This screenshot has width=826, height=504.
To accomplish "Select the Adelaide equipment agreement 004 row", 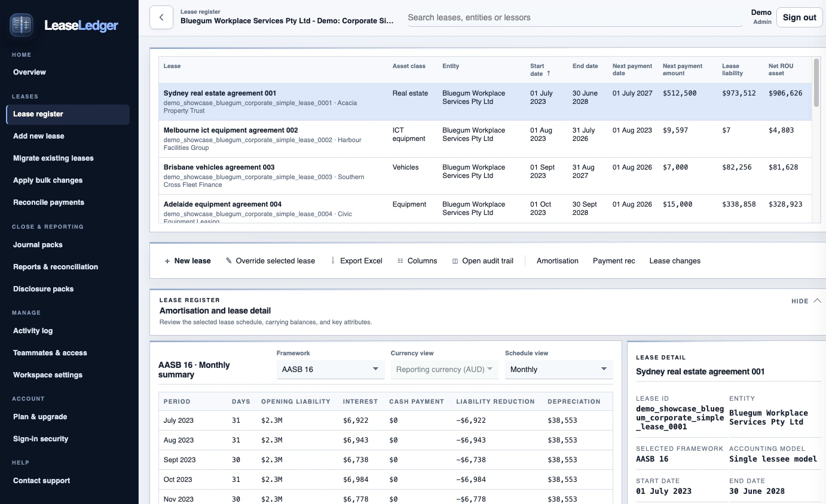I will click(485, 209).
